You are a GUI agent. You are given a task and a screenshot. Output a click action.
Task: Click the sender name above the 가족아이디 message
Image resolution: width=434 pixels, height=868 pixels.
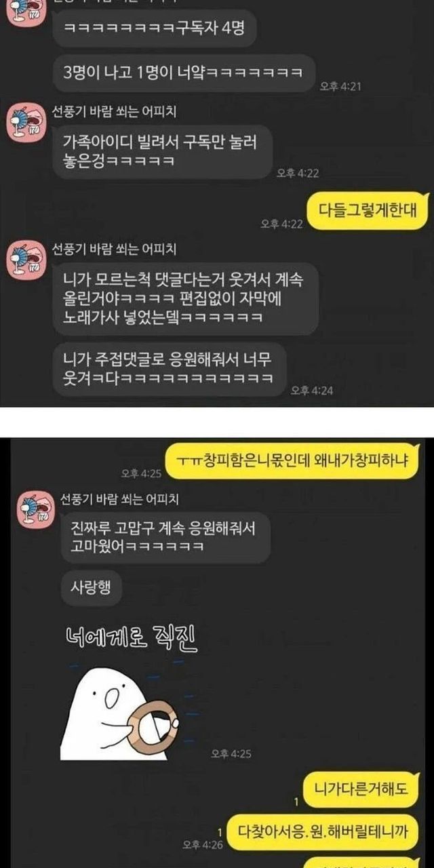click(x=114, y=111)
